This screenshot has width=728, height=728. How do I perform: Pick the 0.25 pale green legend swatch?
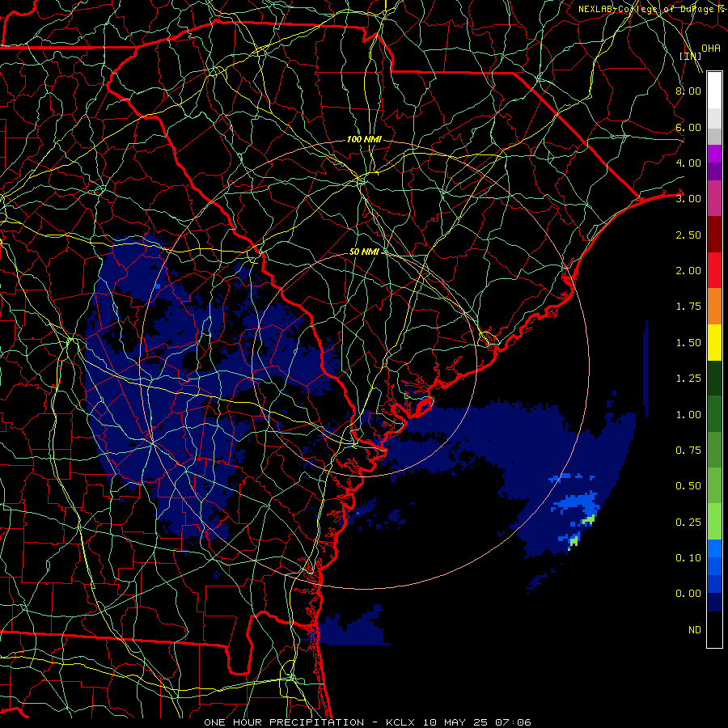[714, 522]
